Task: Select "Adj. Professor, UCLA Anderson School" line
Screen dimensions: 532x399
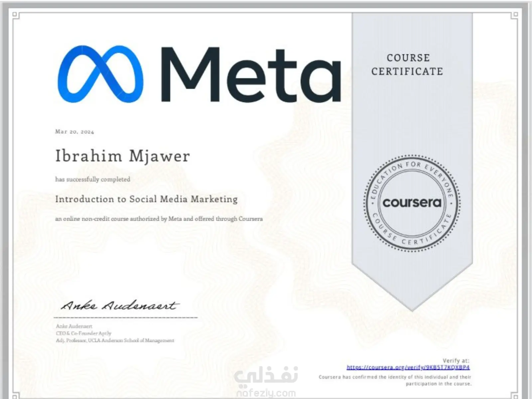Action: [x=115, y=340]
